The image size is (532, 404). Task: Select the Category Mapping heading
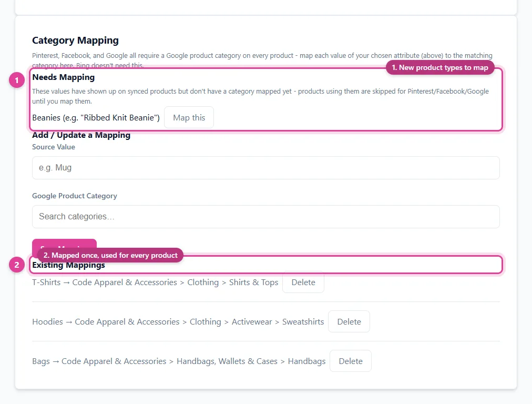[x=75, y=41]
